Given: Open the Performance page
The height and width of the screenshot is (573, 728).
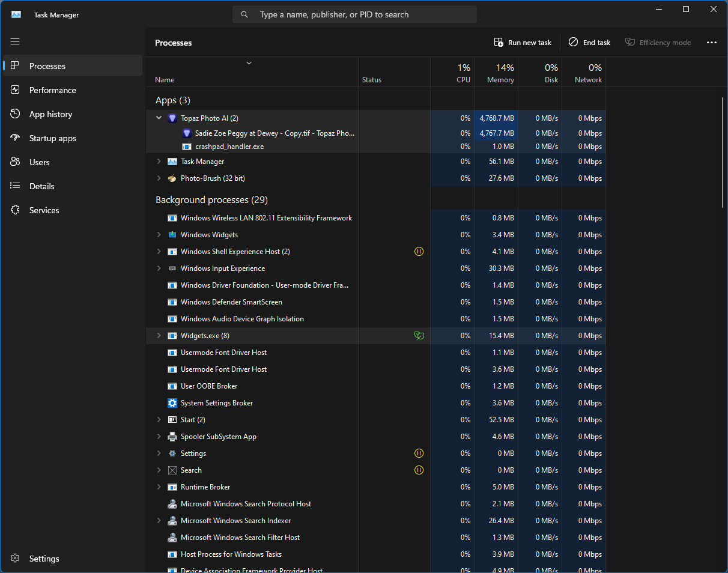Looking at the screenshot, I should [x=73, y=90].
